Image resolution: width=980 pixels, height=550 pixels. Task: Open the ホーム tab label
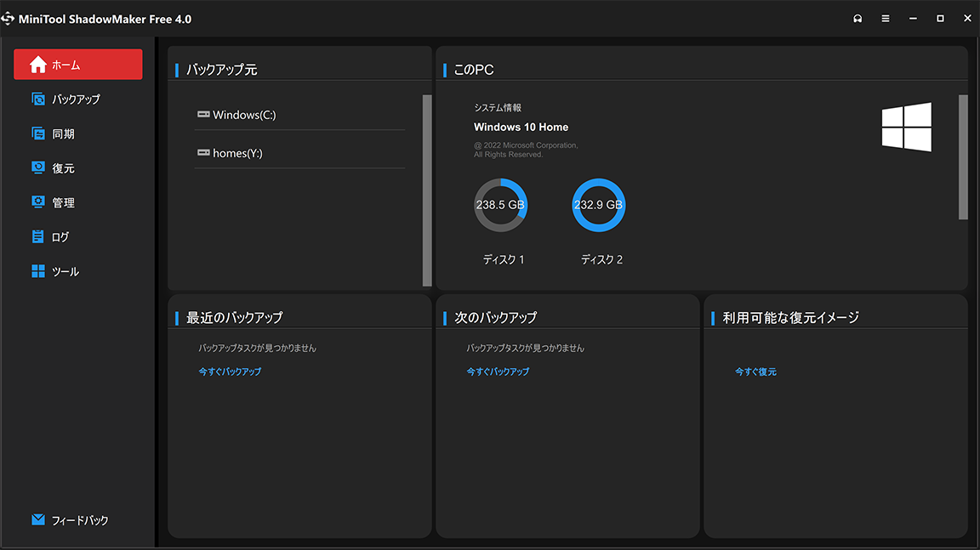pos(66,65)
